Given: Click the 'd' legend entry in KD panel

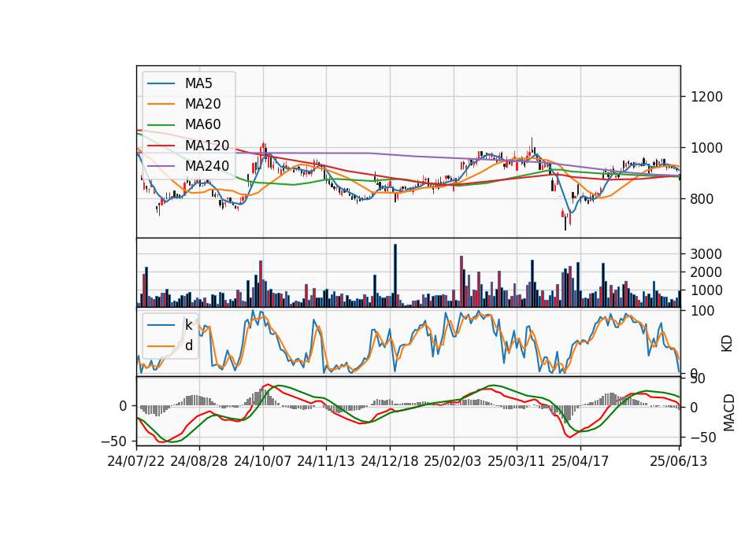Looking at the screenshot, I should pos(188,345).
